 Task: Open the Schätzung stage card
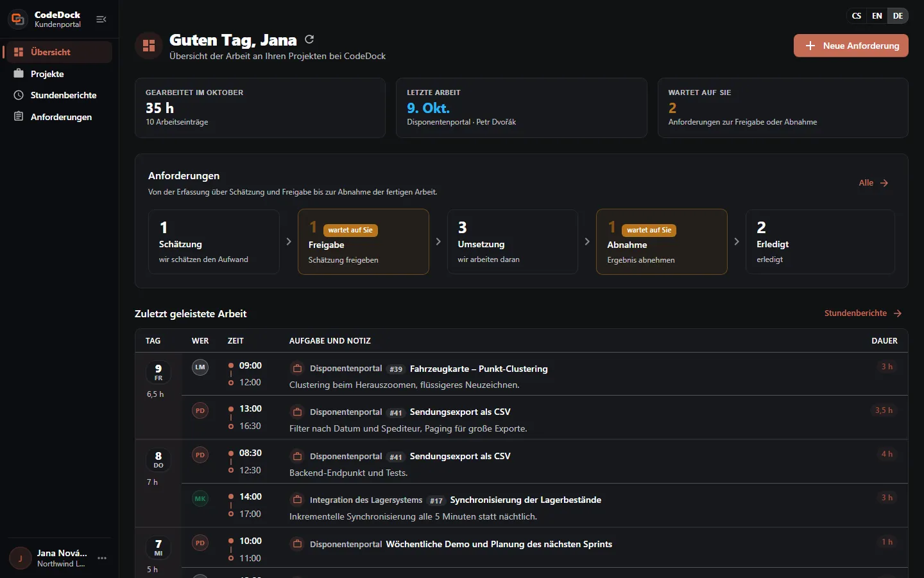point(214,242)
